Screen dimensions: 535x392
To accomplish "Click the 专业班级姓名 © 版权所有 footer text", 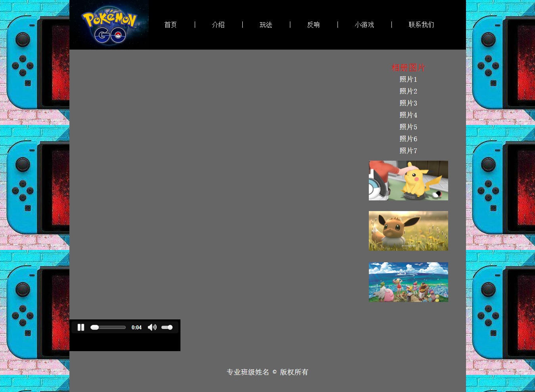I will click(267, 372).
